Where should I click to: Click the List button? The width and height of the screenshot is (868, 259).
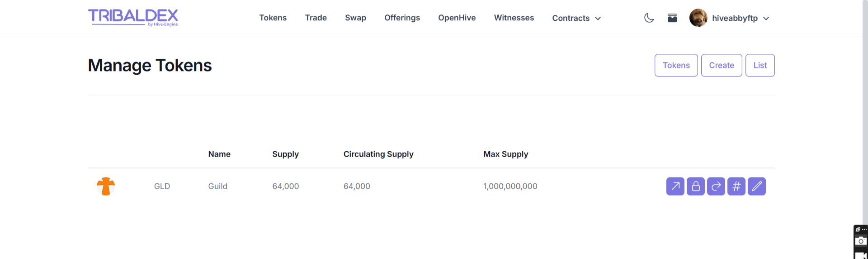click(x=760, y=65)
